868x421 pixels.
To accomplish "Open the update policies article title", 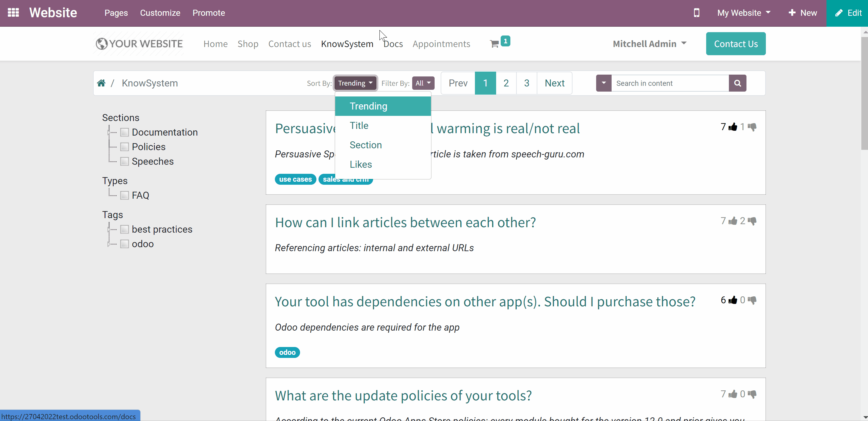I will tap(403, 396).
